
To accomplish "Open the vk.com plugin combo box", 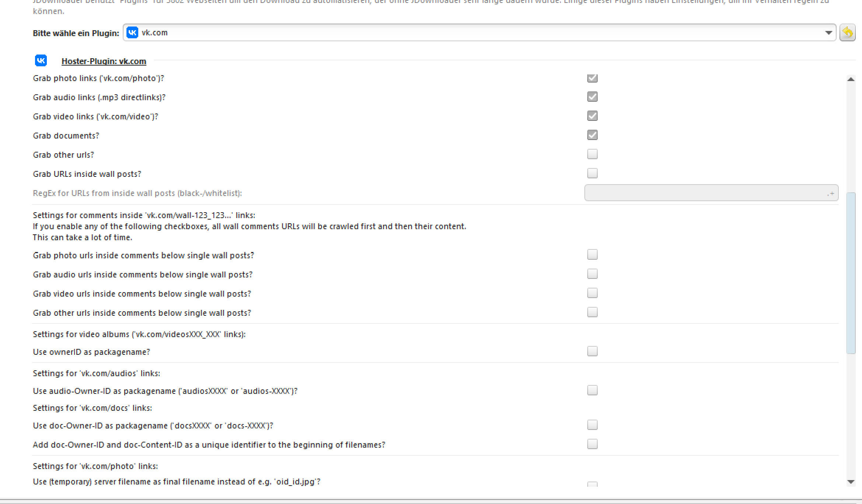I will pyautogui.click(x=479, y=33).
